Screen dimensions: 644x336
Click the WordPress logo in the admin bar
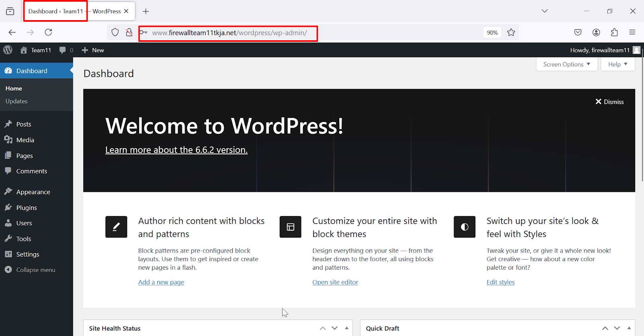(8, 50)
